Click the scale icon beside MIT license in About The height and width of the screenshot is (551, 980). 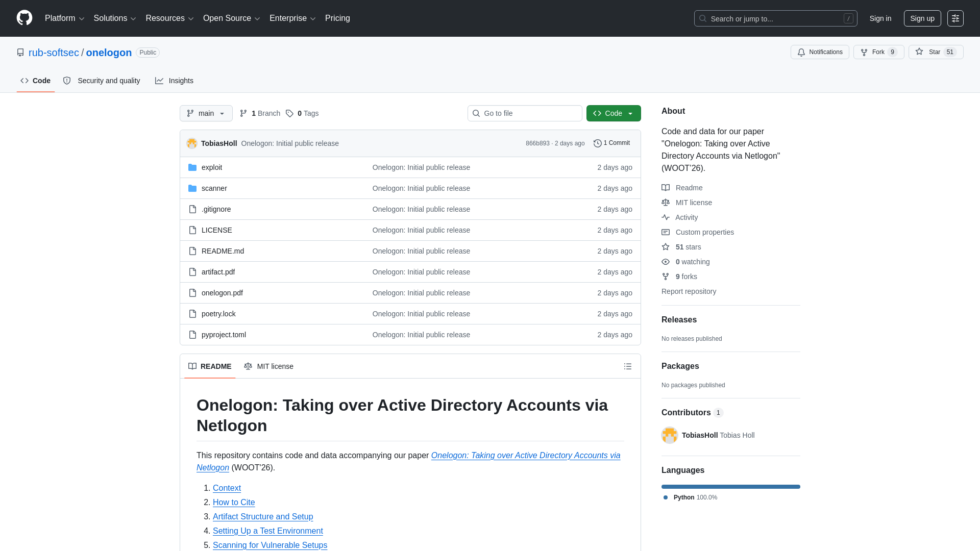pyautogui.click(x=666, y=203)
